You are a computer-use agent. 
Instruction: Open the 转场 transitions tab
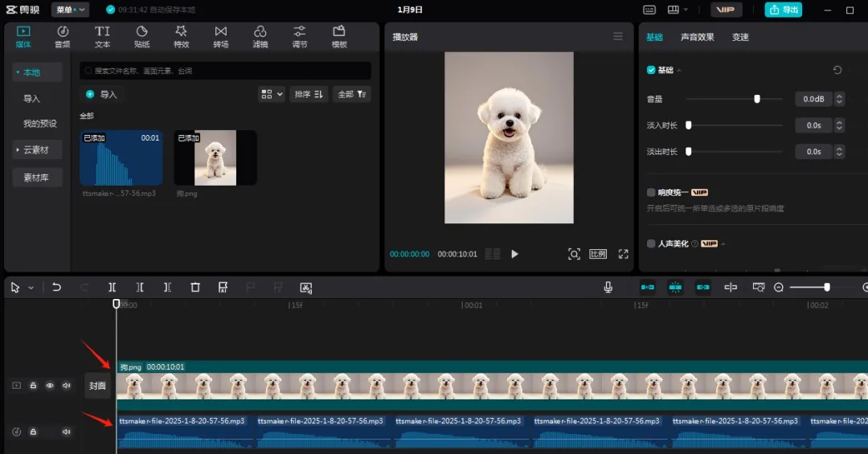[221, 37]
